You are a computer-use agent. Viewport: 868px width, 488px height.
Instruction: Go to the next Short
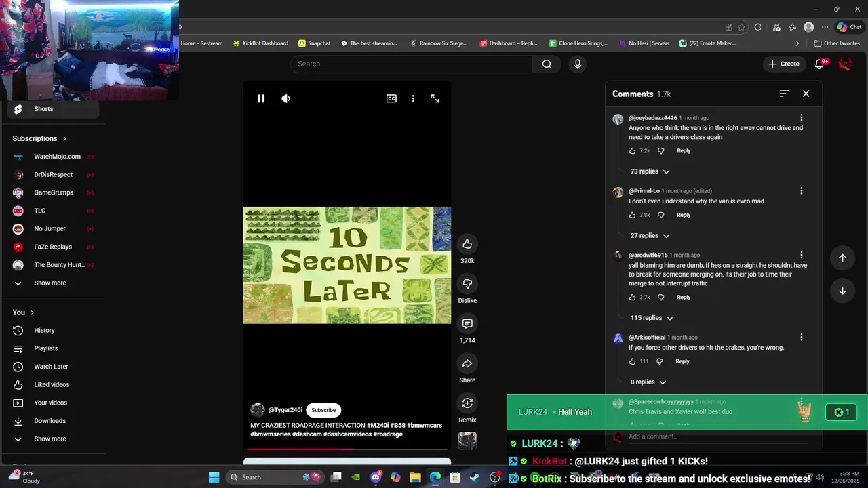(842, 290)
